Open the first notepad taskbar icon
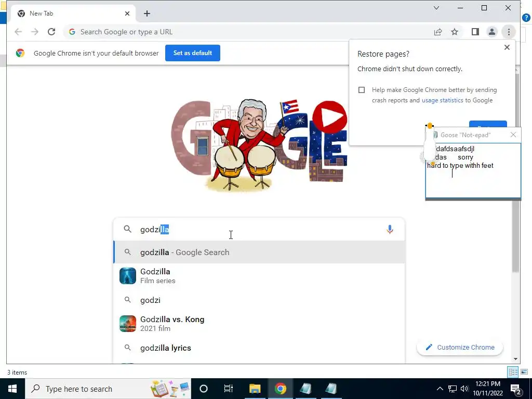 point(305,389)
